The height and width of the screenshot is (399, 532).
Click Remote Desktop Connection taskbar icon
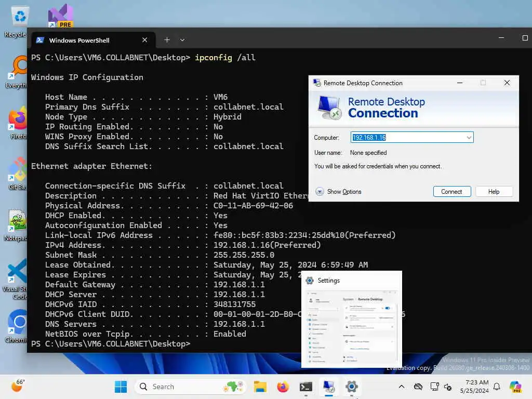[x=329, y=387]
